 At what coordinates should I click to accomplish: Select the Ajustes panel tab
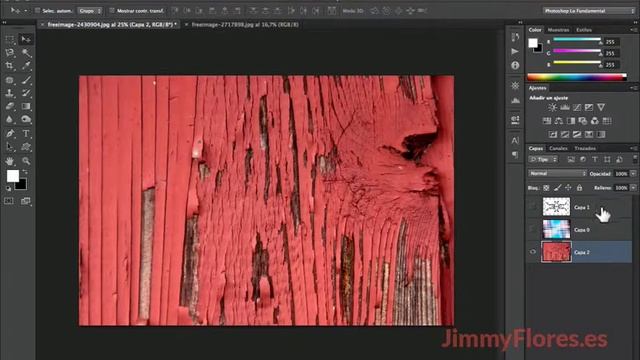tap(537, 88)
